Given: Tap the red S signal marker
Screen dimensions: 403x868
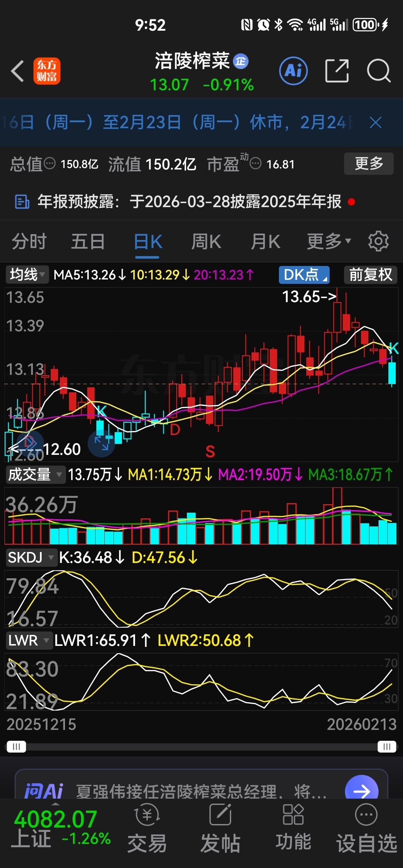Looking at the screenshot, I should click(x=210, y=452).
